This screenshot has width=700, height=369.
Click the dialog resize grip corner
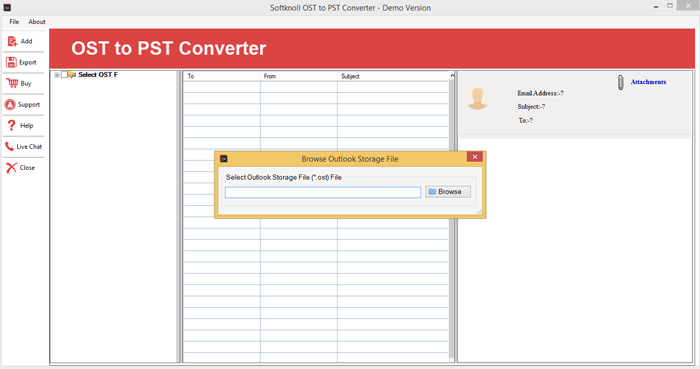point(479,211)
